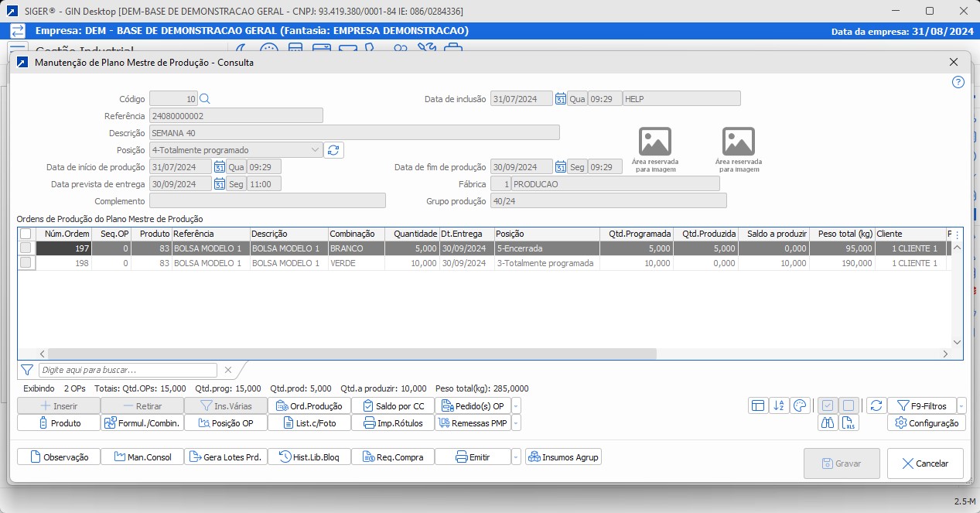Click the XLS export icon
Image resolution: width=980 pixels, height=513 pixels.
[x=849, y=423]
